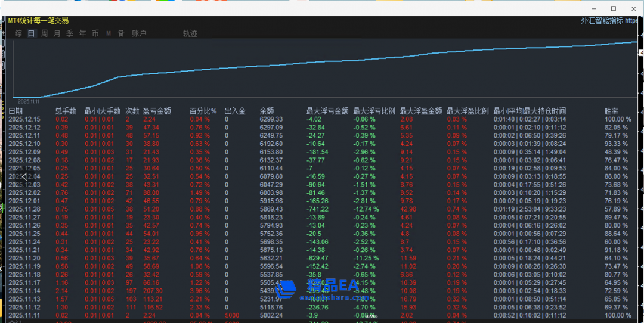The width and height of the screenshot is (644, 323).
Task: Select the 2025.11.28 date row
Action: click(x=24, y=209)
